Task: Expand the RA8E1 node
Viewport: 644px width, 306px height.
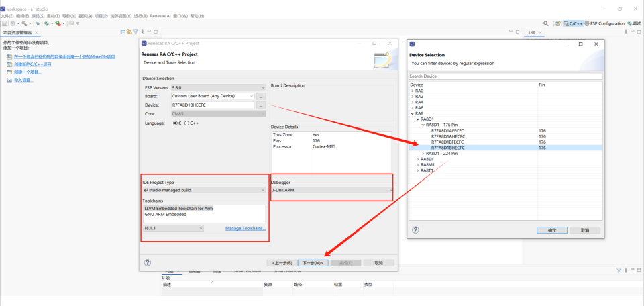Action: coord(418,159)
